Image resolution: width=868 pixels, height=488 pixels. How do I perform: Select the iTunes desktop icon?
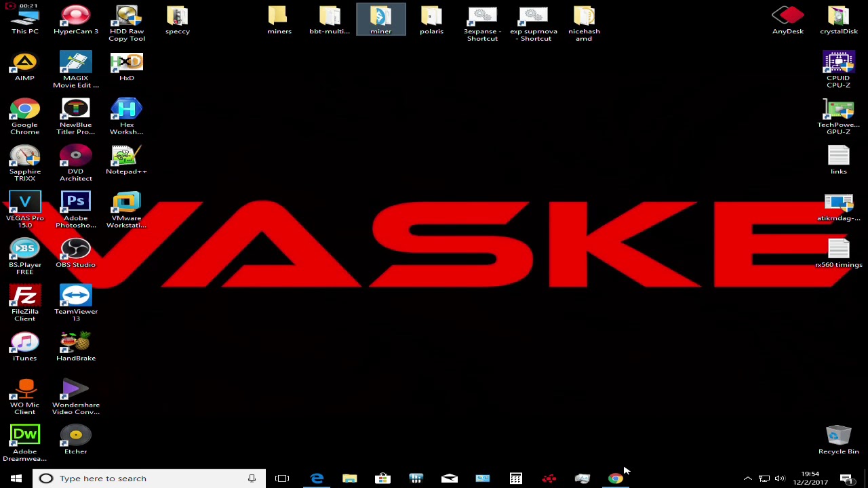pos(24,348)
